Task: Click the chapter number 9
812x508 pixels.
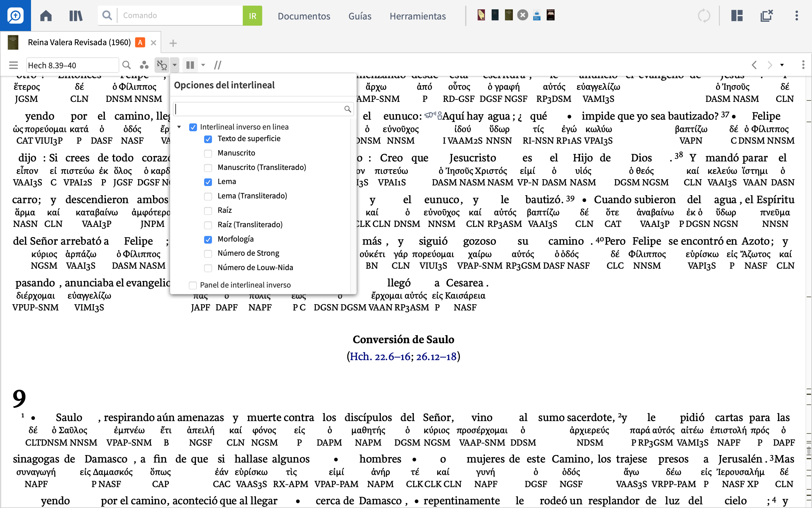Action: pos(19,398)
